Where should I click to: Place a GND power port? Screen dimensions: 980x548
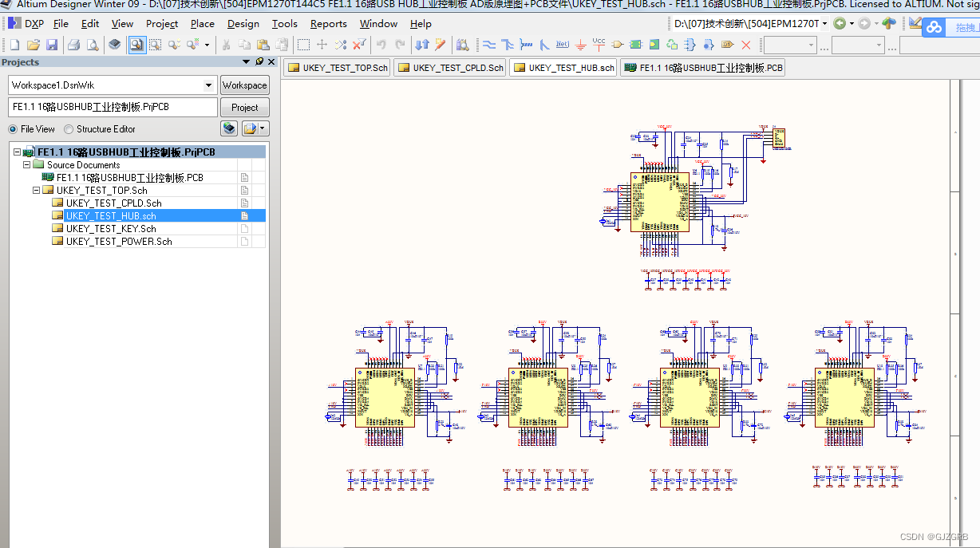(580, 45)
